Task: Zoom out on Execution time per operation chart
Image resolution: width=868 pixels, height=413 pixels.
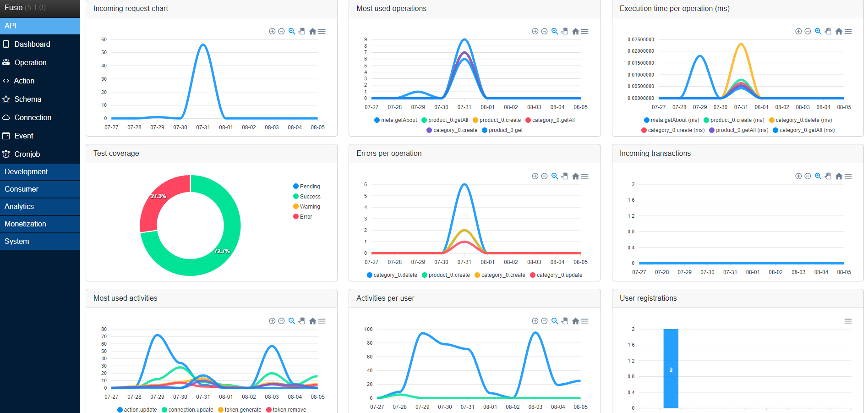Action: point(808,31)
